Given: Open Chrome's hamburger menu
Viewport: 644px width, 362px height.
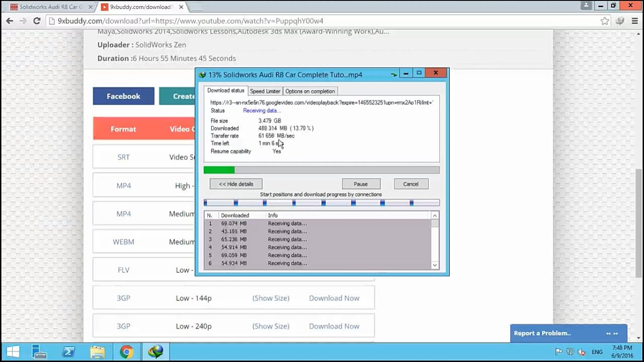Looking at the screenshot, I should click(x=634, y=21).
